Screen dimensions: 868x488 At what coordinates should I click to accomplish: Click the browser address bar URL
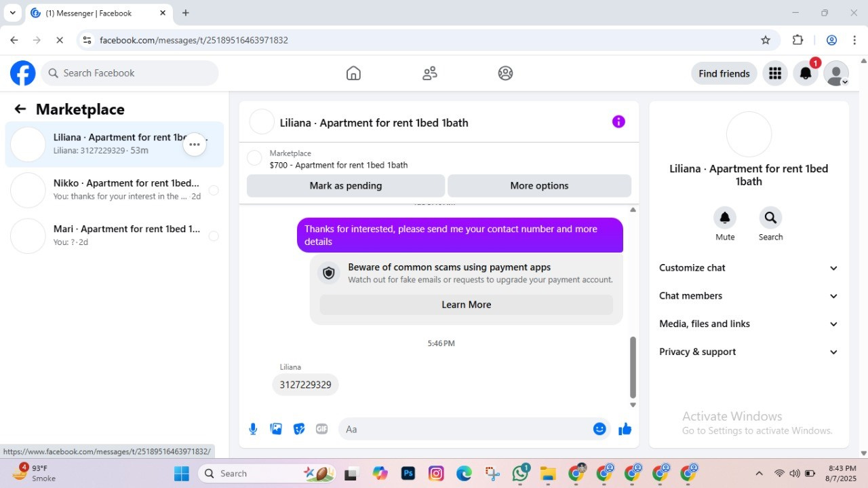pos(194,40)
